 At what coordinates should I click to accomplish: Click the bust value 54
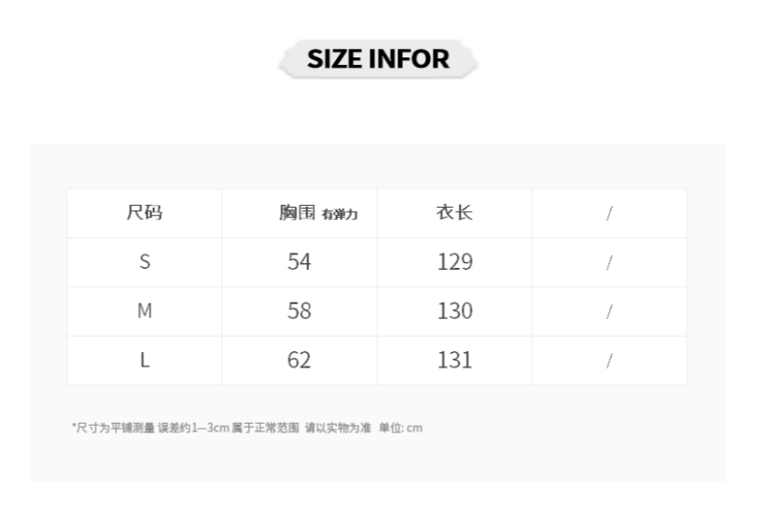(300, 261)
